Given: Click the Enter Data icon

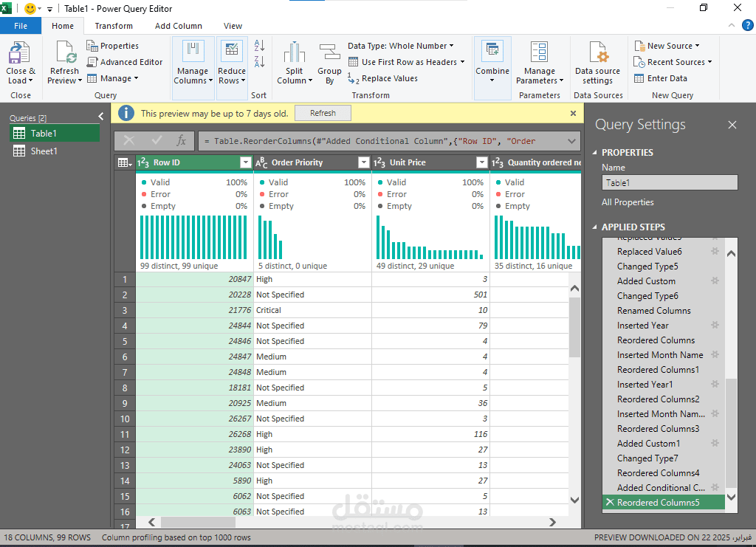Looking at the screenshot, I should (639, 78).
